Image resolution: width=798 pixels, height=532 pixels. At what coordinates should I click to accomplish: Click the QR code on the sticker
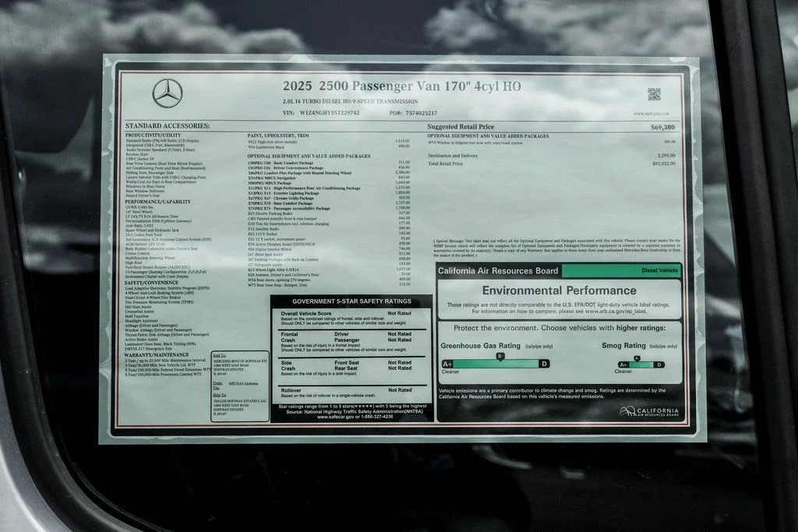654,94
